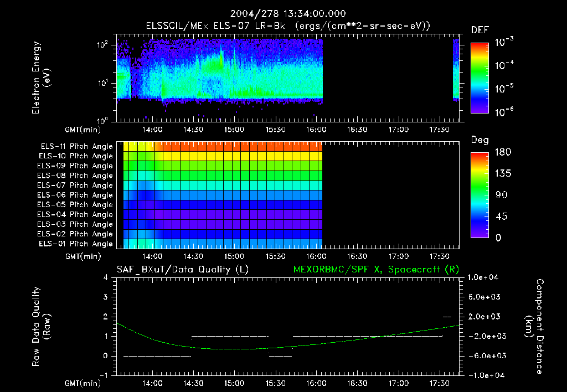This screenshot has height=392, width=567.
Task: Click the 1.0e+04 component distance tick label
Action: point(483,277)
